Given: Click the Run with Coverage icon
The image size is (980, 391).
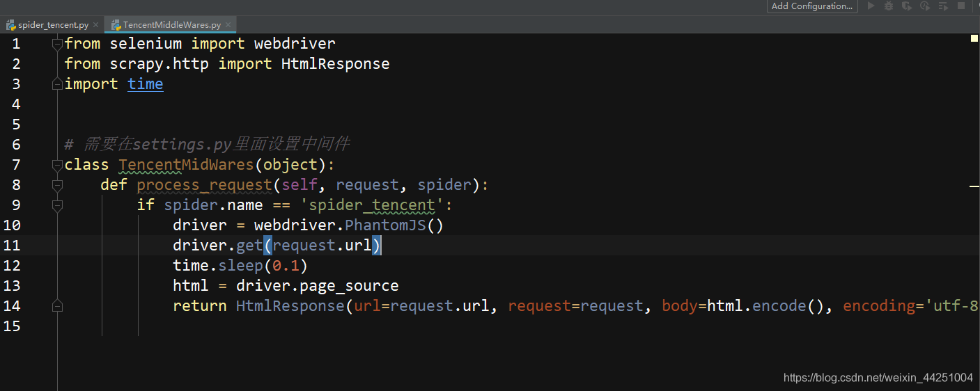Looking at the screenshot, I should (907, 6).
